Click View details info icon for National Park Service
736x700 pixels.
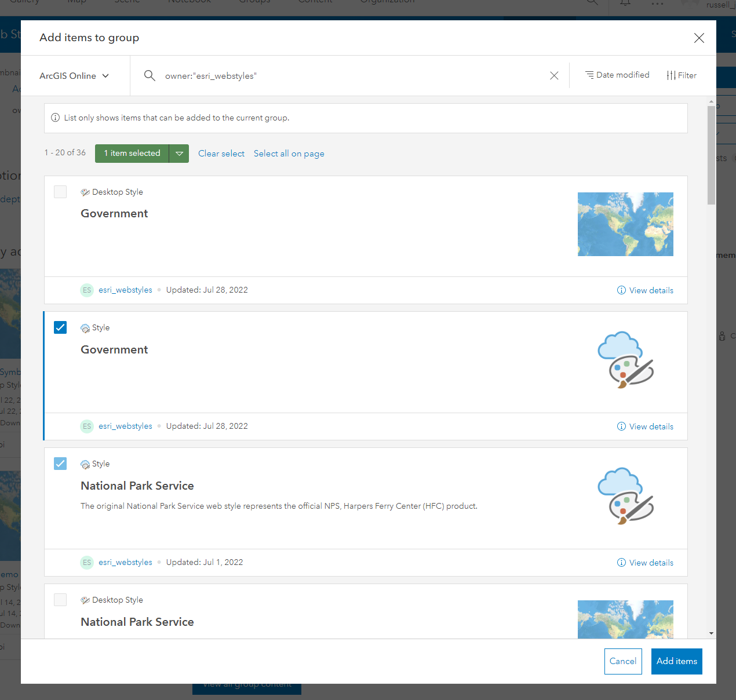621,563
